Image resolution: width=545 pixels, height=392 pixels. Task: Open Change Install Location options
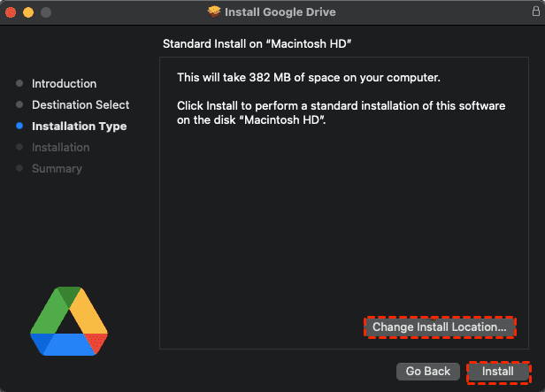click(439, 327)
